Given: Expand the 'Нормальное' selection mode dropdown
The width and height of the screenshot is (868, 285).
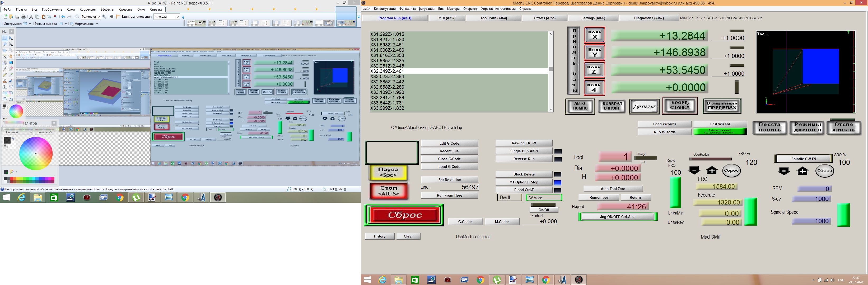Looking at the screenshot, I should pos(97,24).
